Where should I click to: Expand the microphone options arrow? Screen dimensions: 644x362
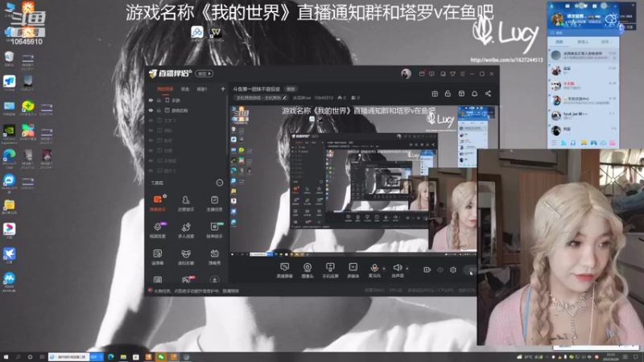pos(384,269)
